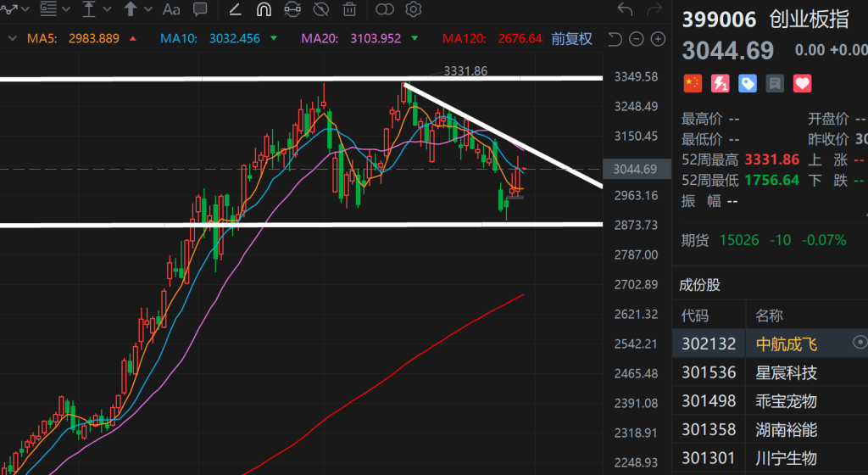Open the 成份股 constituent stocks tab
The height and width of the screenshot is (475, 868).
701,285
